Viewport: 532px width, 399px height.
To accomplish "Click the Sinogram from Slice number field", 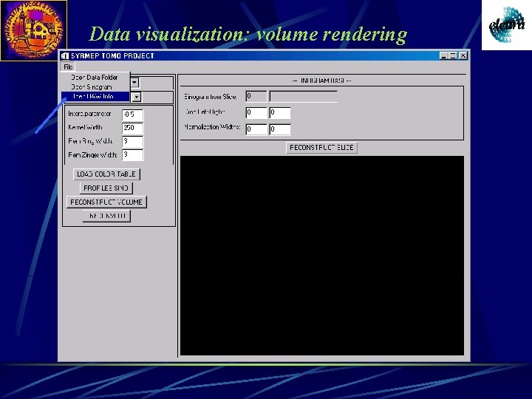I will 256,96.
